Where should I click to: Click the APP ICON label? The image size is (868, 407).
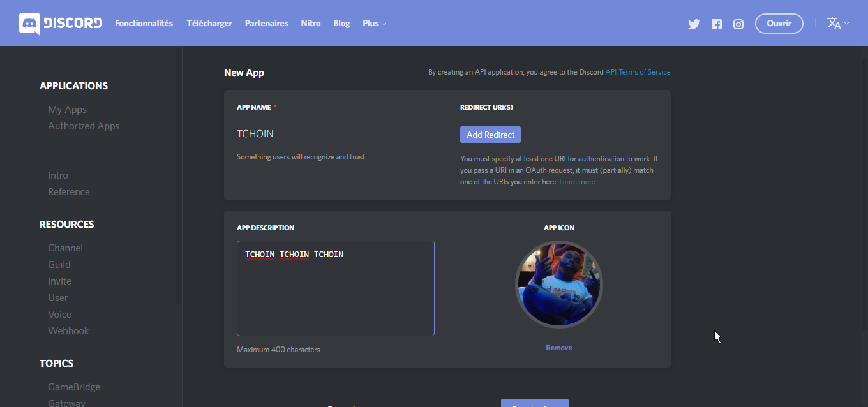point(559,228)
